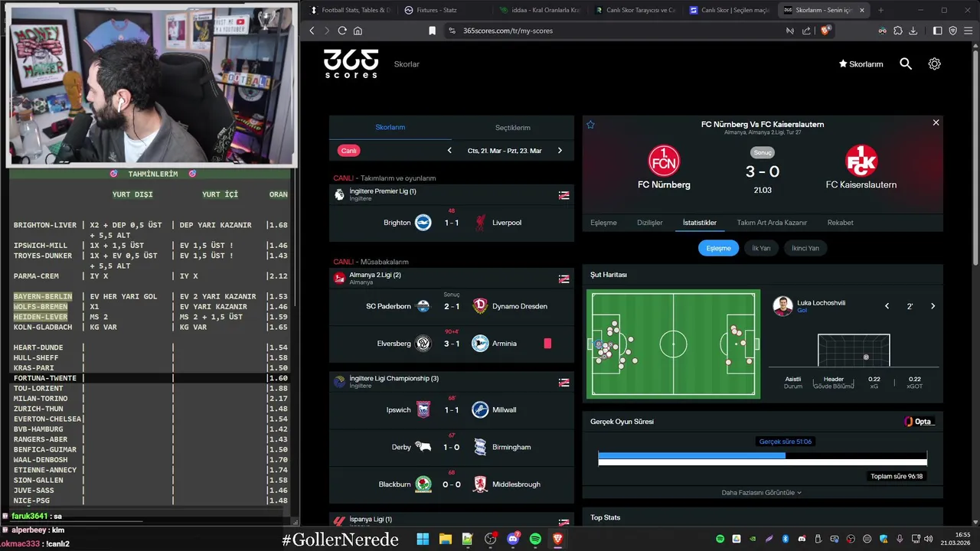
Task: Click the FC Kaiserslautern team crest
Action: [861, 161]
